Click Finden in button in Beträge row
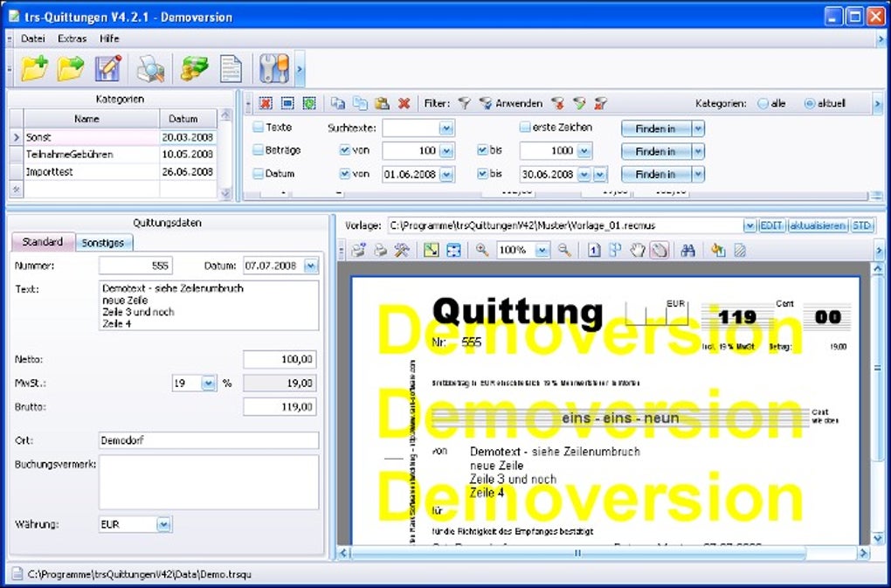891x588 pixels. [x=656, y=151]
